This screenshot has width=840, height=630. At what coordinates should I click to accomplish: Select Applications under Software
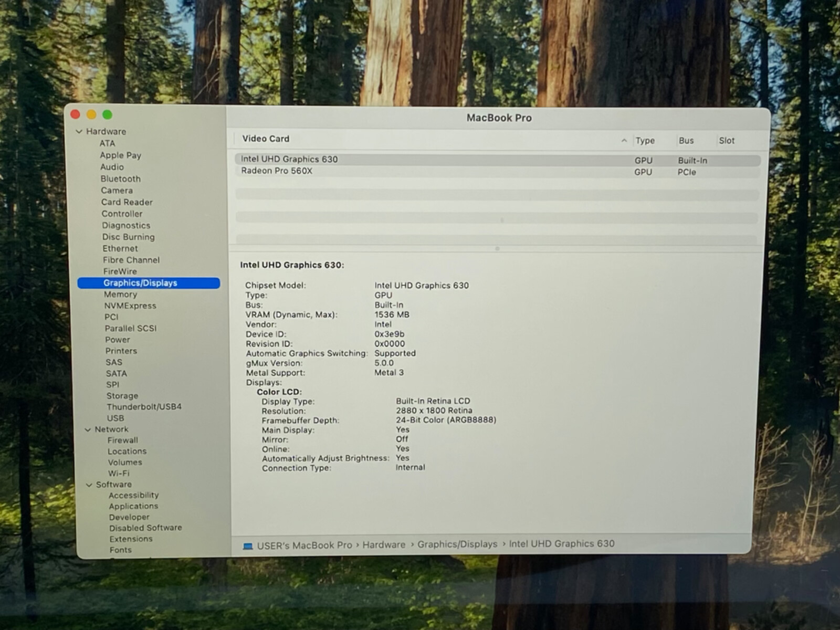pyautogui.click(x=133, y=506)
